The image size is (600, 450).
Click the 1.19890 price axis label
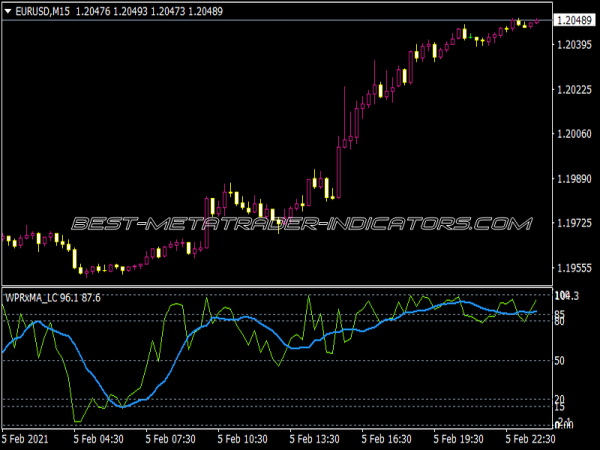(576, 180)
